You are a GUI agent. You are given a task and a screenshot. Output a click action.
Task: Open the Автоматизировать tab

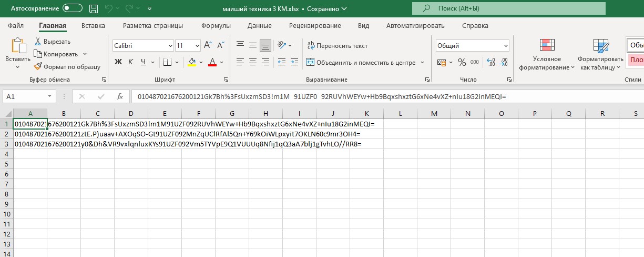[415, 25]
